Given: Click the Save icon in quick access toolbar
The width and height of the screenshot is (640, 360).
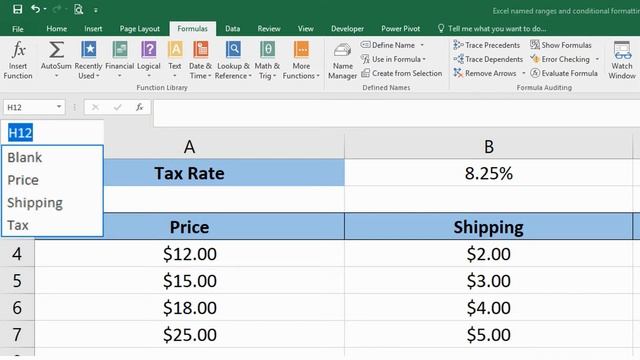Looking at the screenshot, I should click(x=17, y=9).
